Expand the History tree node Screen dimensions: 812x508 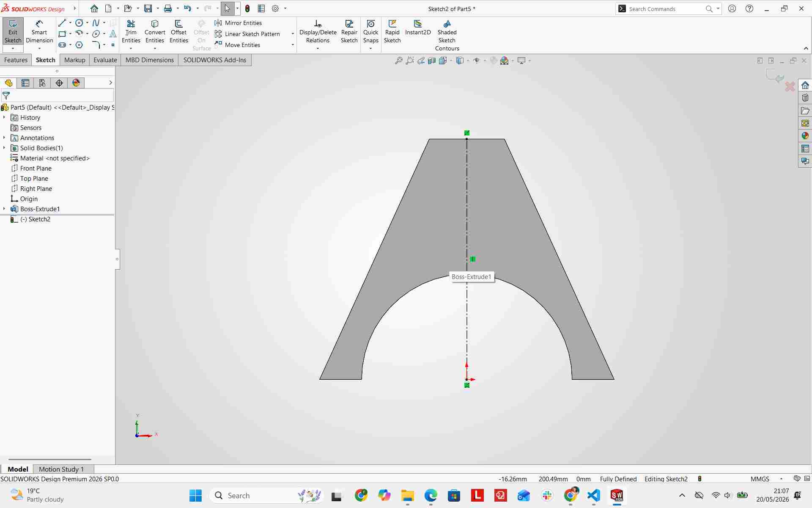tap(4, 117)
